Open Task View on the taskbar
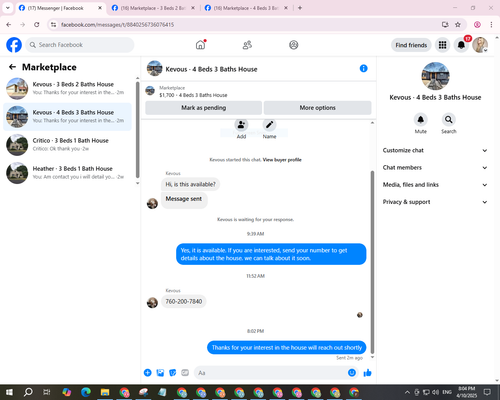The height and width of the screenshot is (400, 500). tap(47, 392)
